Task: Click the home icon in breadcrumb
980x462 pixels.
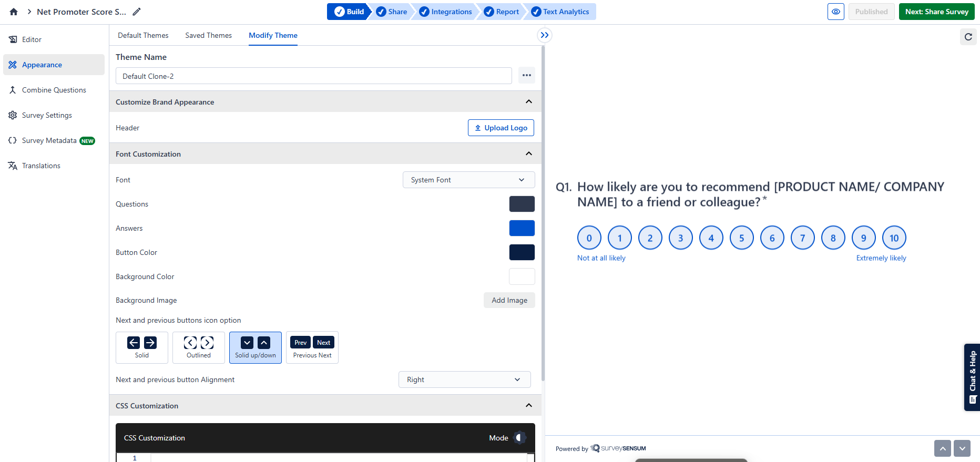Action: (14, 12)
